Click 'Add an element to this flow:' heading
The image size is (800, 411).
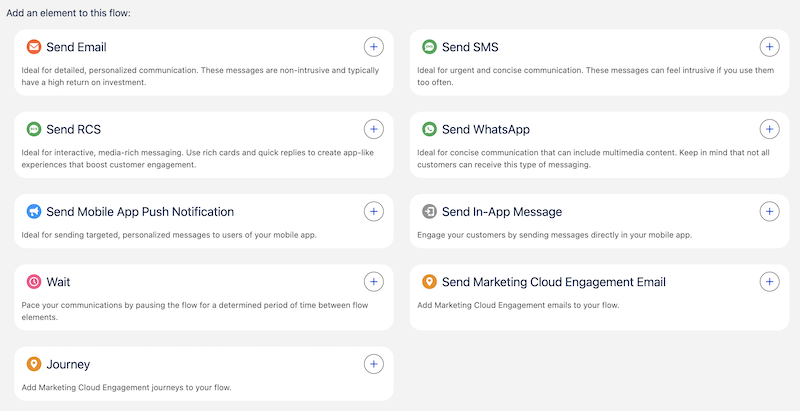click(x=68, y=12)
